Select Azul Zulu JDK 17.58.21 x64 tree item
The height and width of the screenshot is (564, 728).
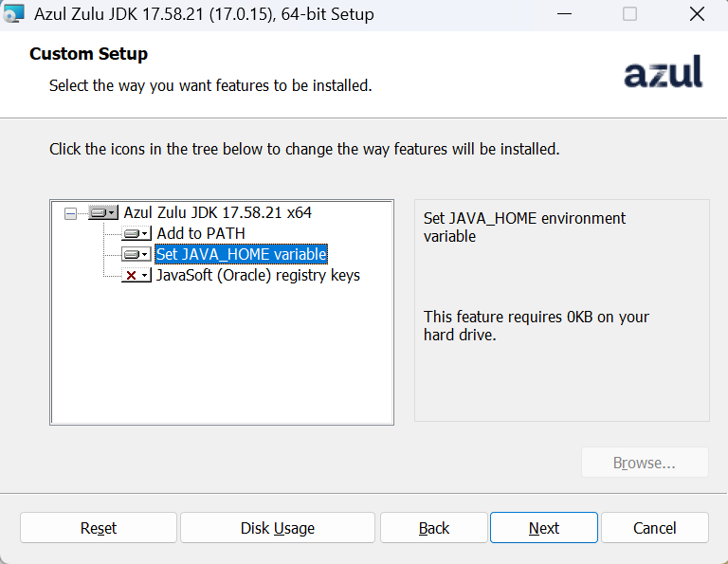click(x=217, y=212)
